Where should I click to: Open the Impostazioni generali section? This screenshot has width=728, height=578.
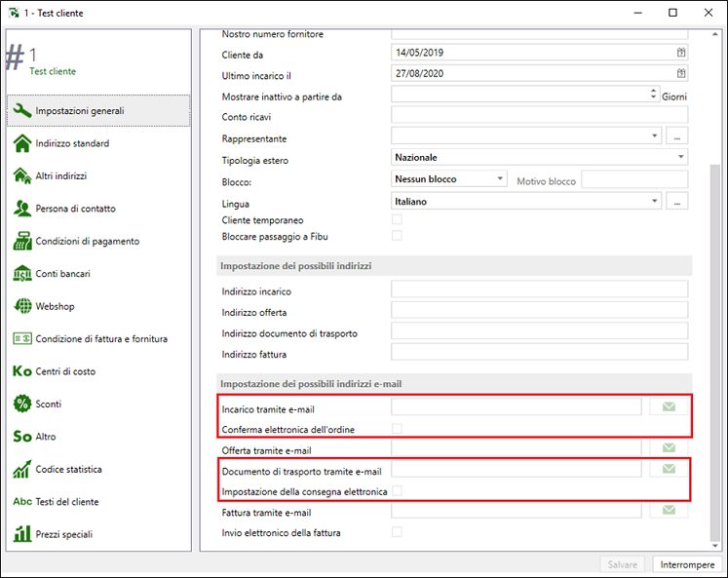[x=98, y=110]
